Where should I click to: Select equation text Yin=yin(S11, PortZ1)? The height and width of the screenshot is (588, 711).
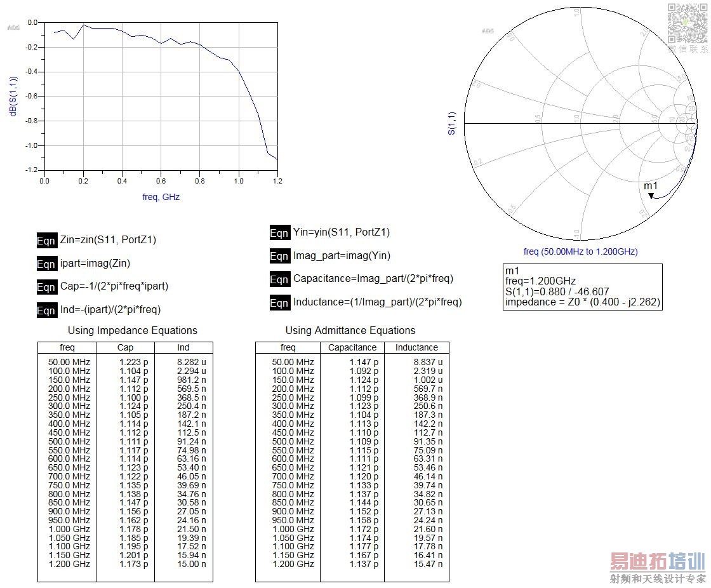pyautogui.click(x=342, y=232)
